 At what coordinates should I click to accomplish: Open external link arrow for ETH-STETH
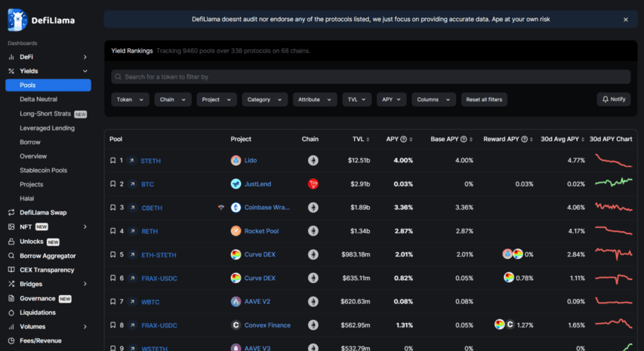coord(132,254)
